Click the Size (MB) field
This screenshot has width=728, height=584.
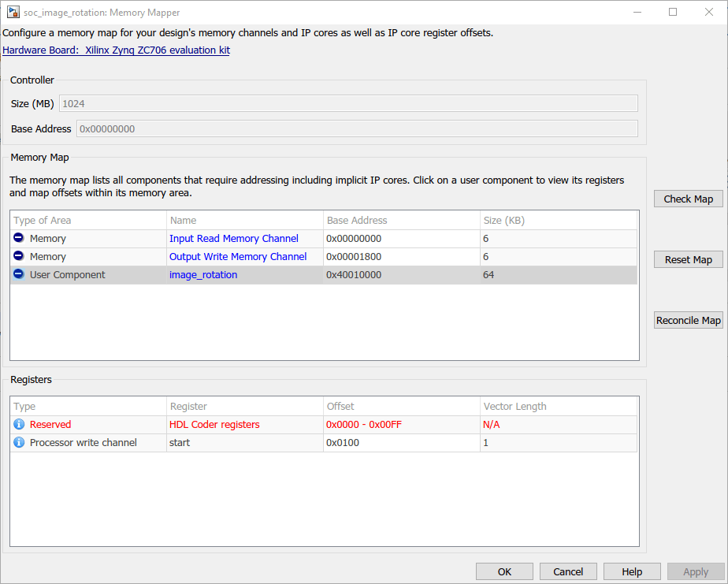pyautogui.click(x=347, y=103)
